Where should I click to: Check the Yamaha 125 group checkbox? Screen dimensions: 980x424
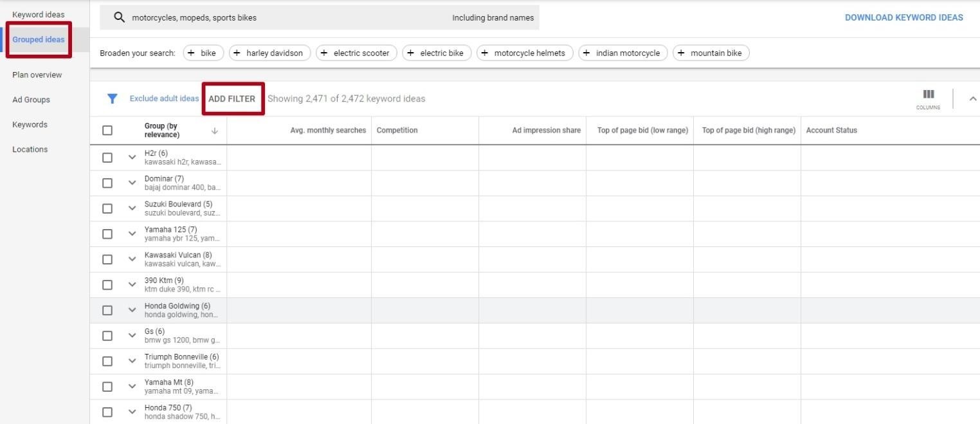107,234
